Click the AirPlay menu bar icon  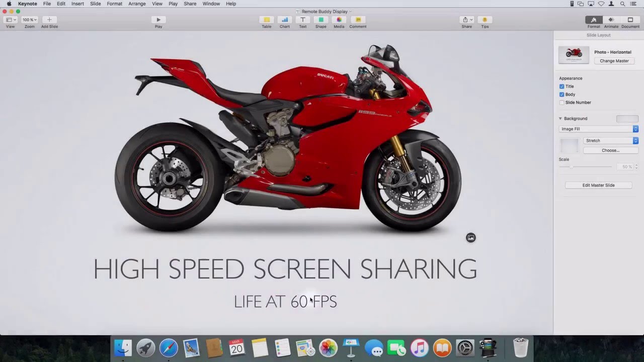(x=590, y=4)
